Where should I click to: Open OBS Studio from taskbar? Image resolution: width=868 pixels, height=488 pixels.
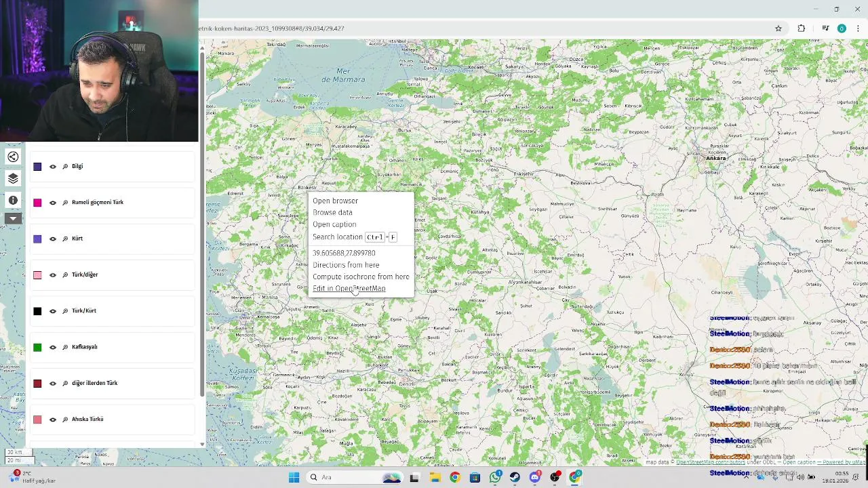point(555,477)
